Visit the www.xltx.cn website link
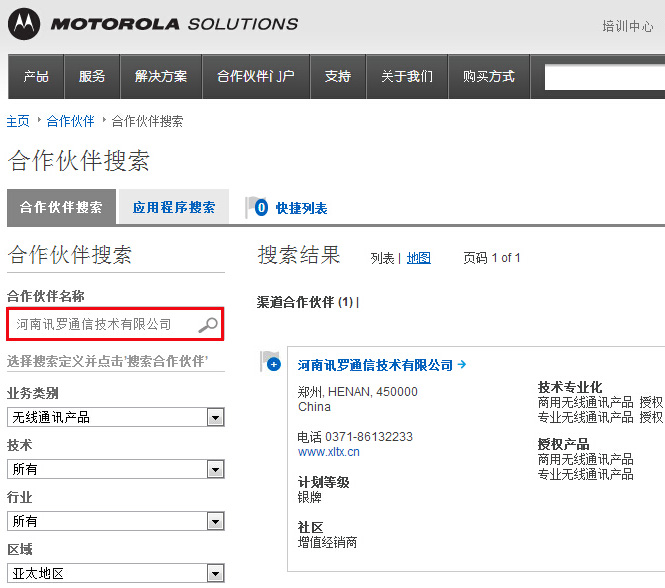Screen dimensions: 665x588 pos(329,452)
